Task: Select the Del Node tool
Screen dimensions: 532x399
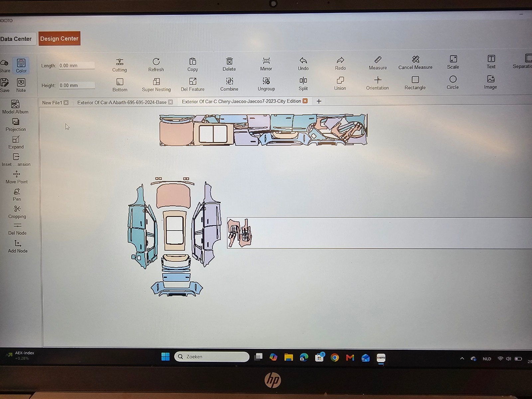Action: [17, 229]
